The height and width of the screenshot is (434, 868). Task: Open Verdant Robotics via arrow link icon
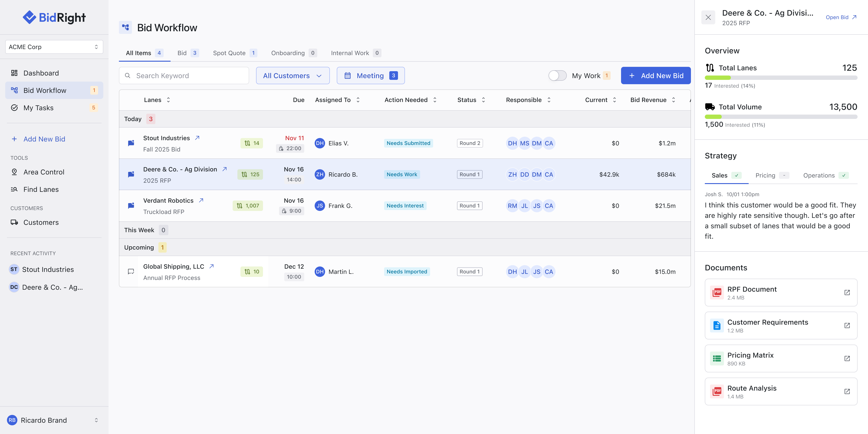tap(201, 201)
